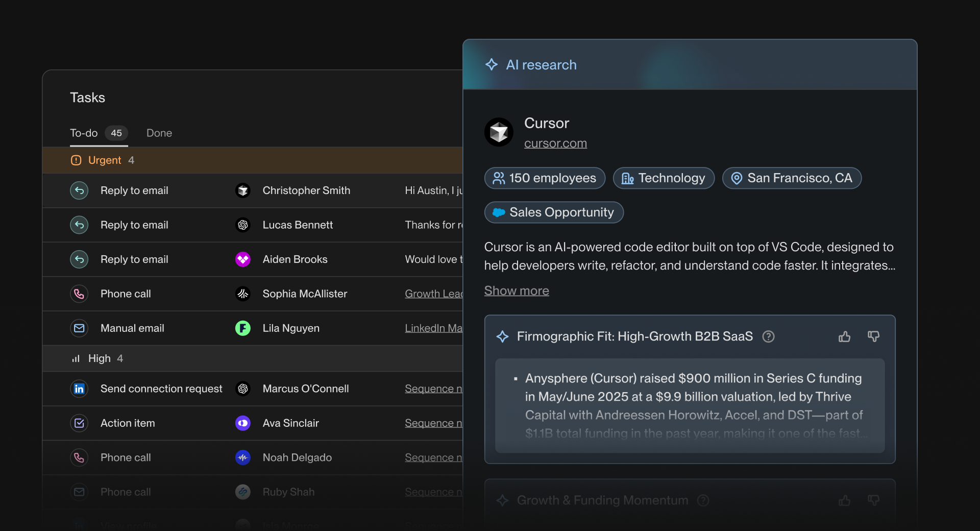
Task: Expand description with Show more
Action: coord(517,291)
